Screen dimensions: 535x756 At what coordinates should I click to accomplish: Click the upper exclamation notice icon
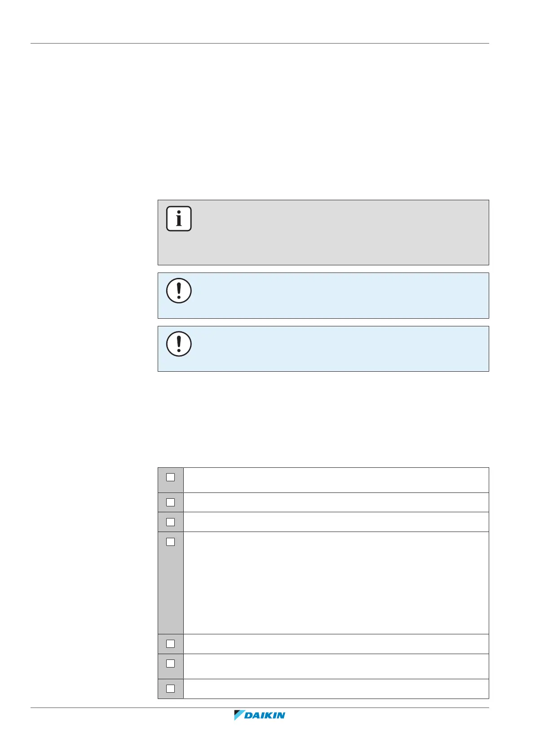point(179,291)
